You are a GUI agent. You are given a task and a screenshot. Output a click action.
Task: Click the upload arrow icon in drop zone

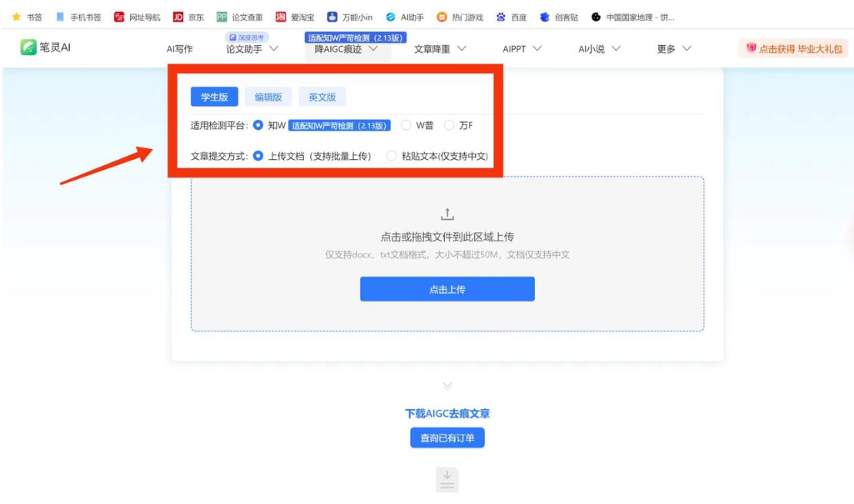pyautogui.click(x=447, y=214)
